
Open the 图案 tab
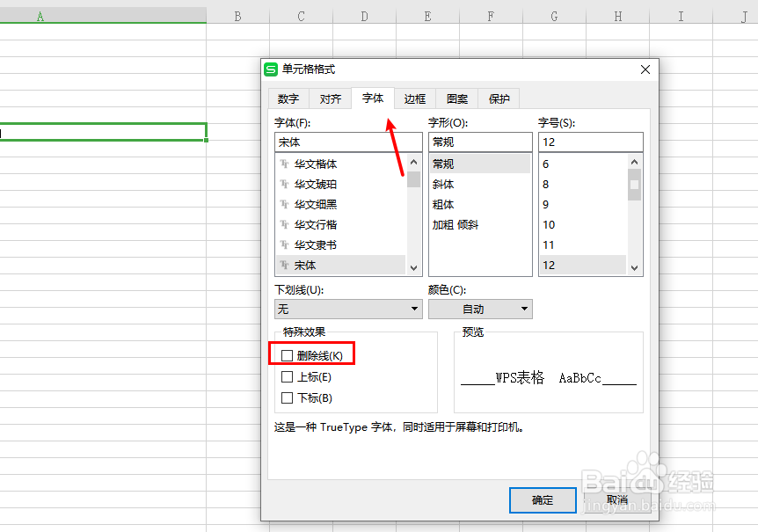[x=457, y=99]
